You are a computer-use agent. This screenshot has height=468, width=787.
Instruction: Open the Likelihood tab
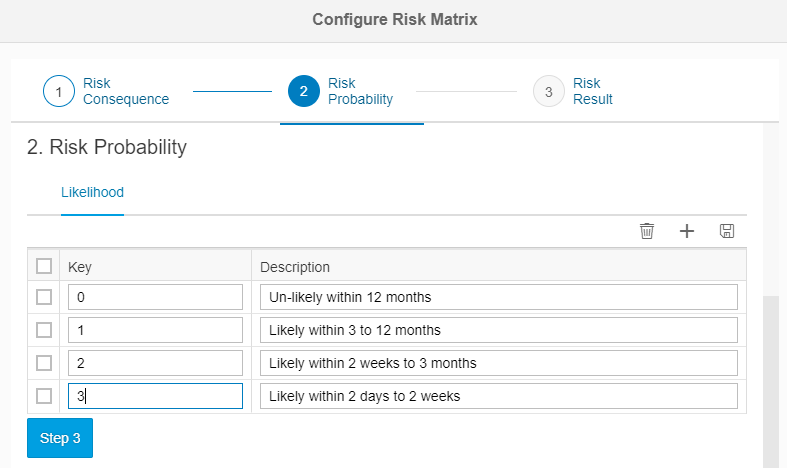[x=92, y=192]
